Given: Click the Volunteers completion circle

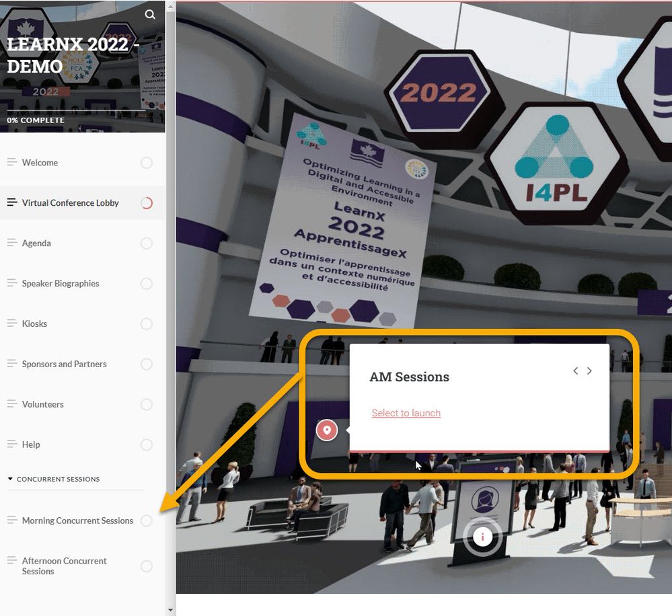Looking at the screenshot, I should [147, 404].
